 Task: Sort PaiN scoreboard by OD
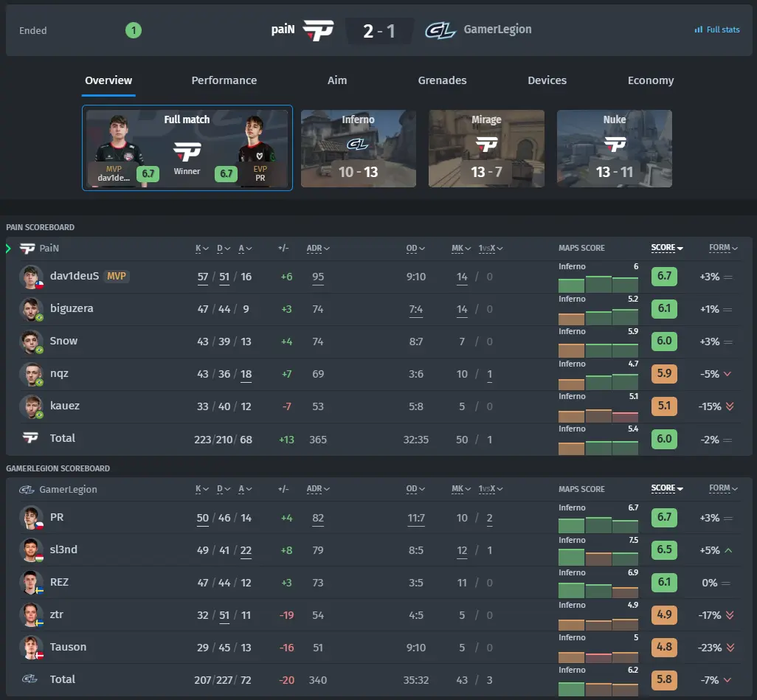pyautogui.click(x=415, y=248)
